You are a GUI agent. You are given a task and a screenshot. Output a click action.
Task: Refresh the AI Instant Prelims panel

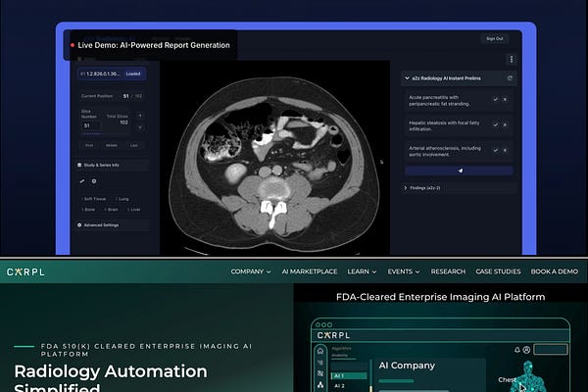(x=510, y=78)
